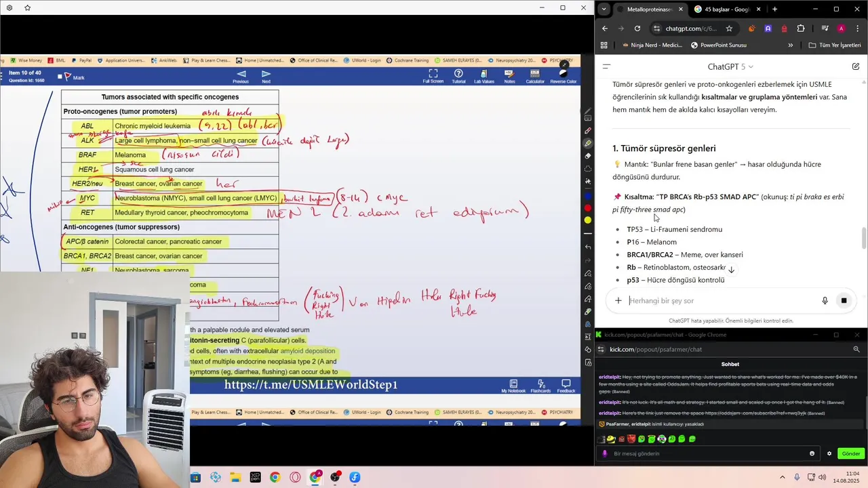
Task: Go to the Previous question in UWorld
Action: (x=241, y=77)
